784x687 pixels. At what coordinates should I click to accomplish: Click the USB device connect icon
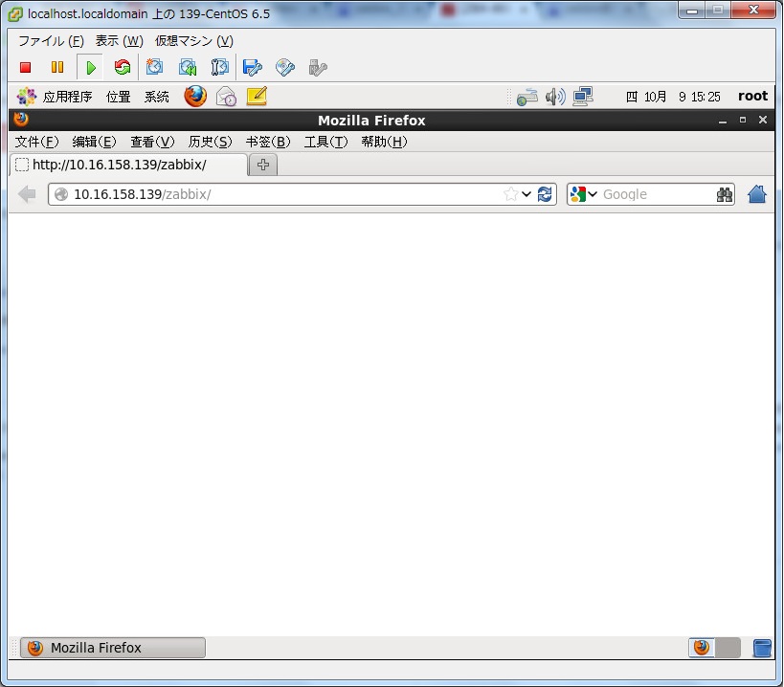[318, 67]
